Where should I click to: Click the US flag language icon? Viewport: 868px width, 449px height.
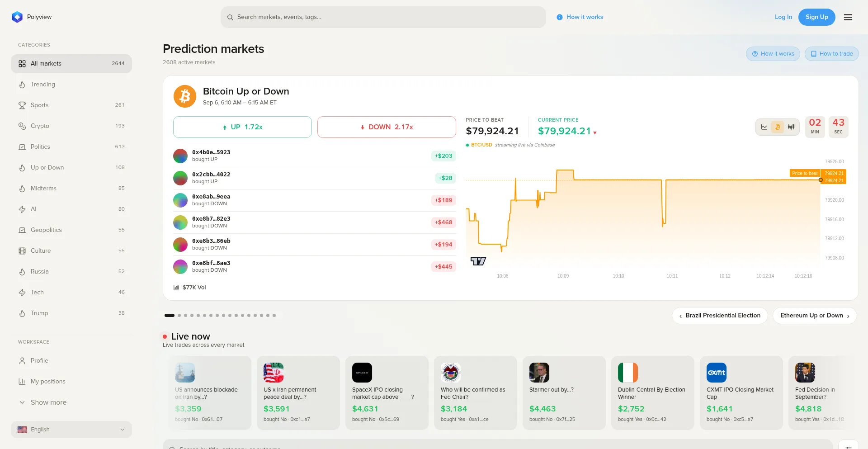point(22,430)
